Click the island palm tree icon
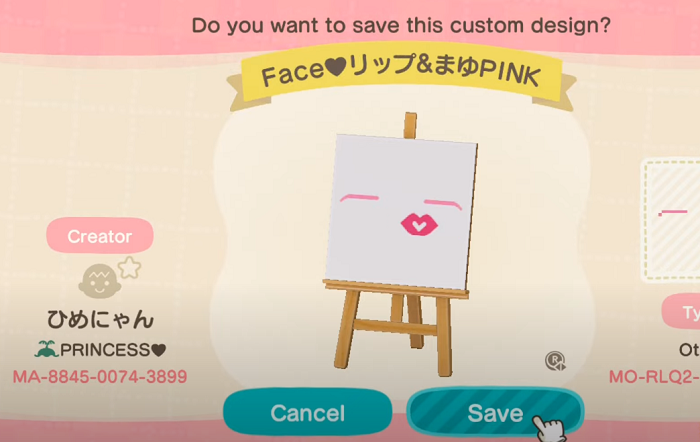Image resolution: width=700 pixels, height=442 pixels. click(47, 349)
